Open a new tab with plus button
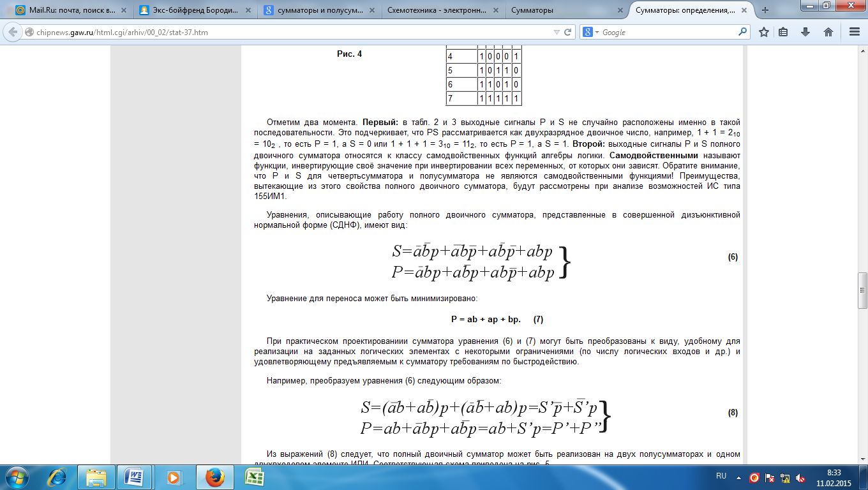868x490 pixels. pos(765,10)
